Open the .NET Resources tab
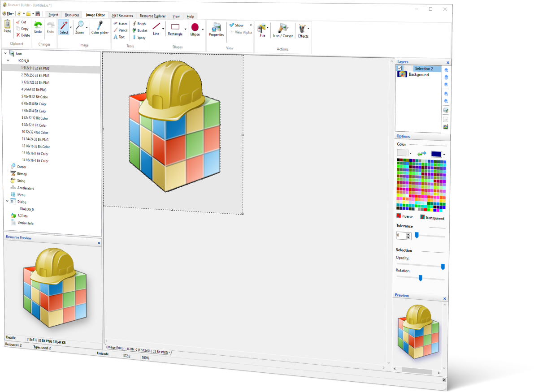The width and height of the screenshot is (538, 392). (x=122, y=16)
